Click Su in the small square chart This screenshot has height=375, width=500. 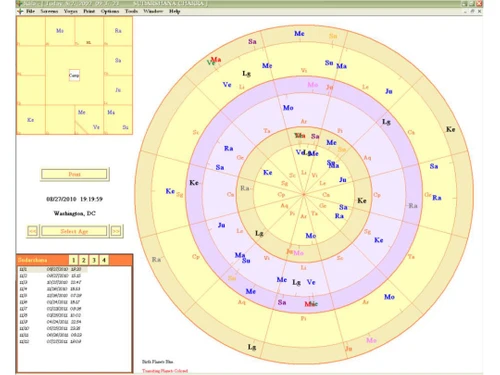125,127
